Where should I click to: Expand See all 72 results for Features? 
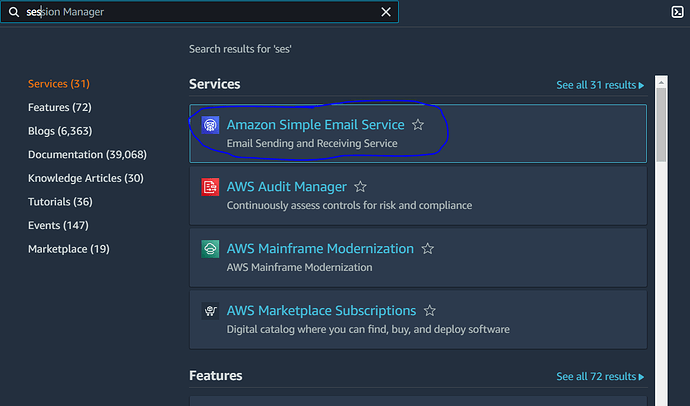pyautogui.click(x=600, y=377)
